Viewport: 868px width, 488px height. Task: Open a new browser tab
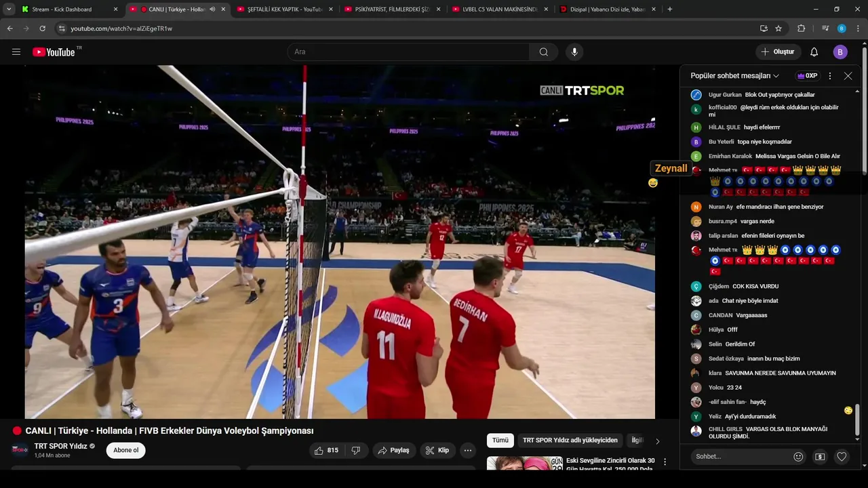click(669, 9)
